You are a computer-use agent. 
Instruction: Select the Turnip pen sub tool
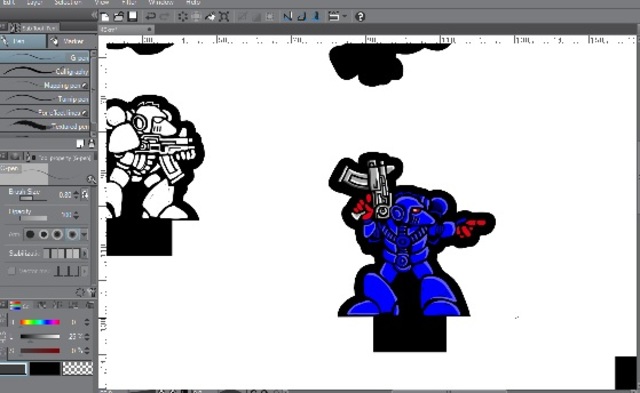tap(44, 98)
